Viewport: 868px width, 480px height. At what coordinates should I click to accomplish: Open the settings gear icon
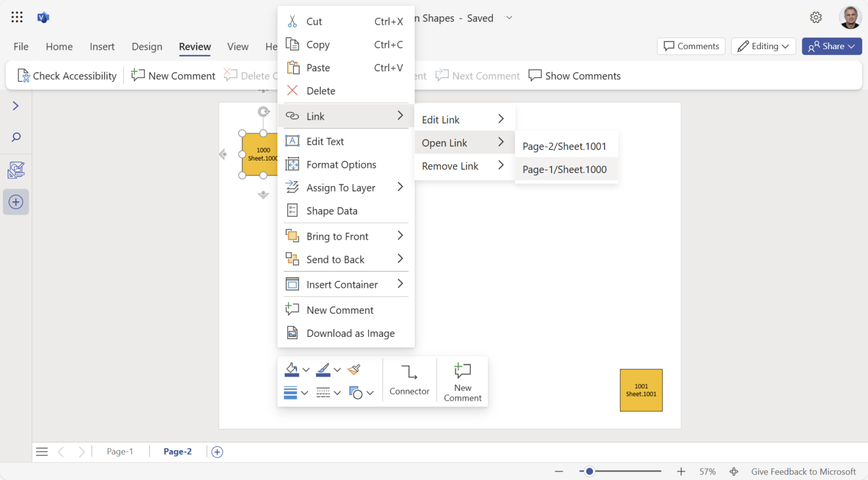click(x=816, y=17)
